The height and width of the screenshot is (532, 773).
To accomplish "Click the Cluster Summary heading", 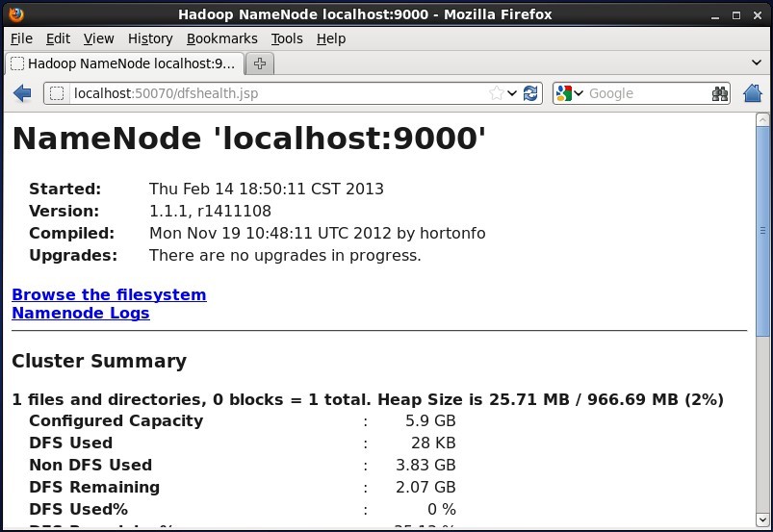I will [x=99, y=361].
